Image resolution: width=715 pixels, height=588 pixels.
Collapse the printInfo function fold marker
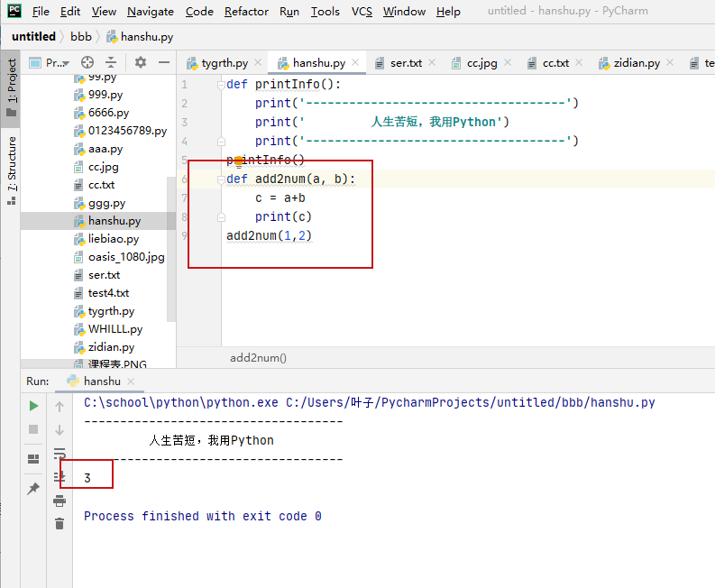coord(221,85)
